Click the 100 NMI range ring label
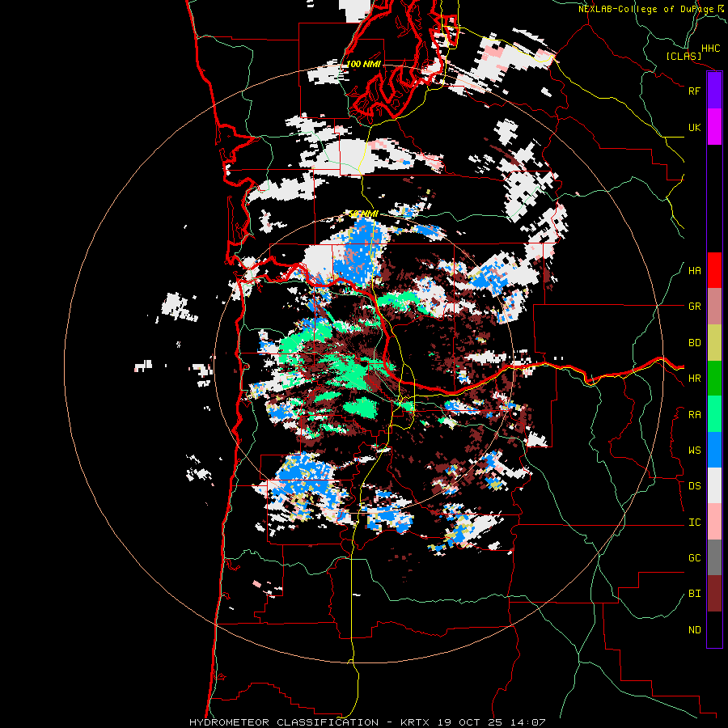Viewport: 728px width, 728px height. [x=363, y=64]
